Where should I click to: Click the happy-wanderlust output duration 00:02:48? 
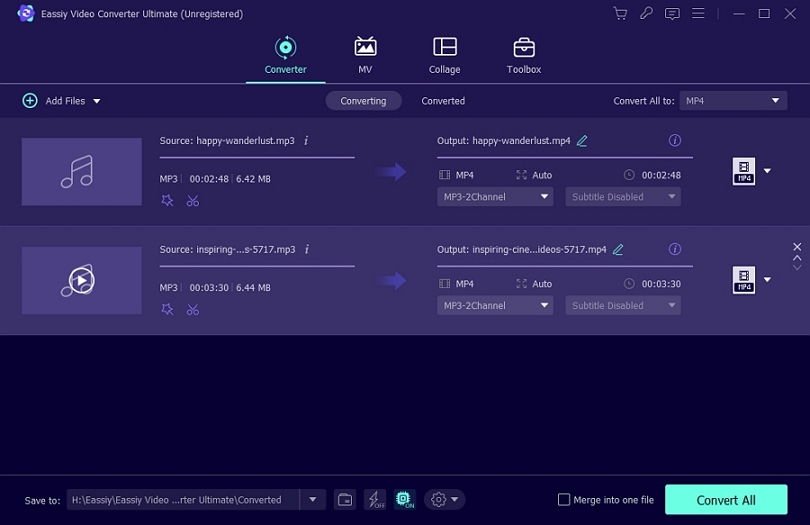coord(661,175)
